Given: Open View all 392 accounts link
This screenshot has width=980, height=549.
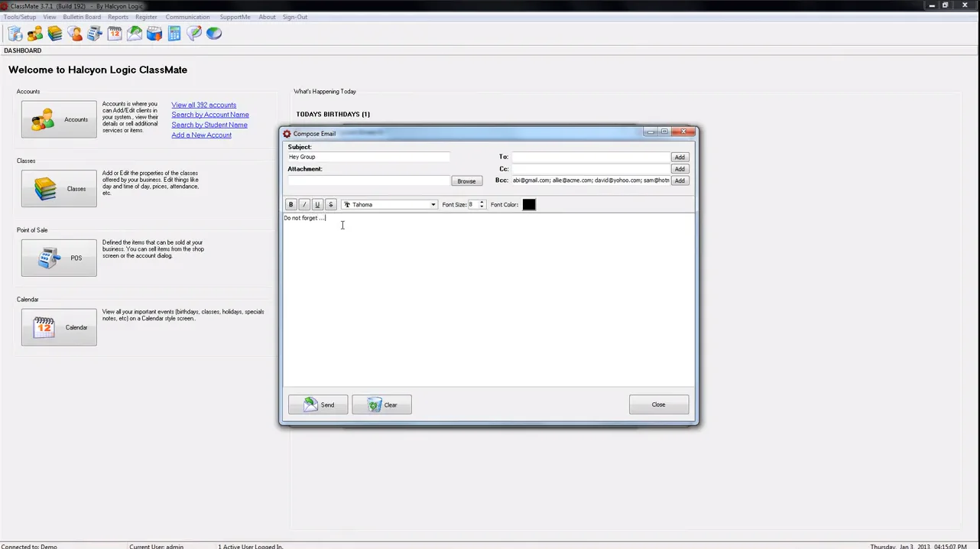Looking at the screenshot, I should pos(203,105).
